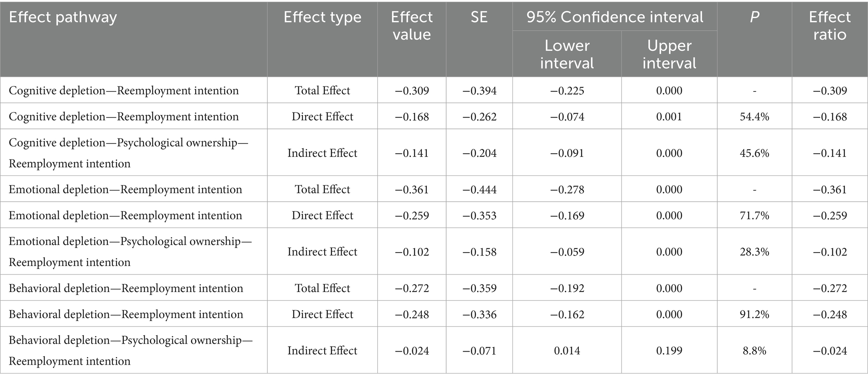Click the 0.199 upper interval cell
Viewport: 868px width, 381px height.
[669, 351]
